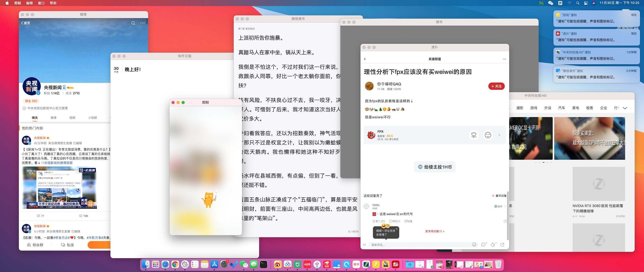This screenshot has height=272, width=644.
Task: Click the Weibo search magnifier icon
Action: (133, 23)
